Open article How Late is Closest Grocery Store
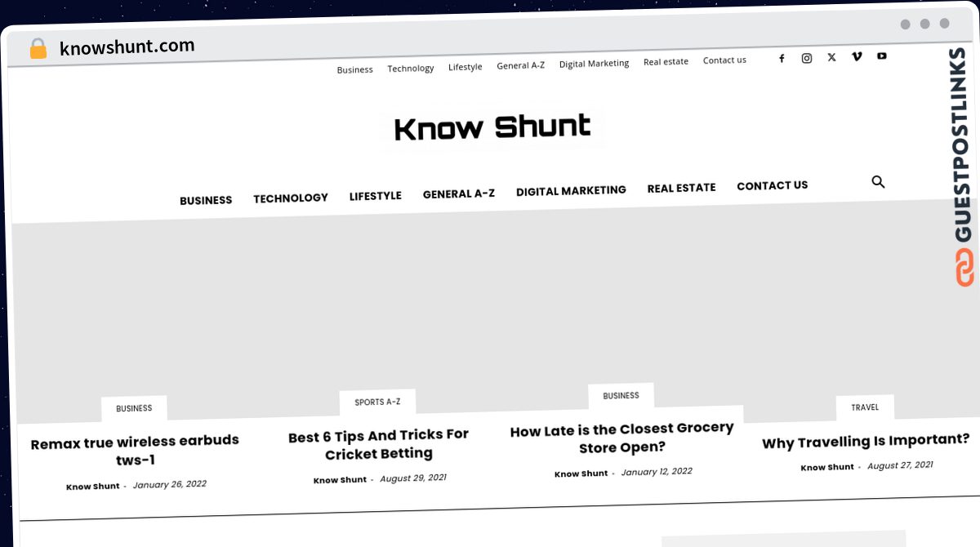 [622, 438]
